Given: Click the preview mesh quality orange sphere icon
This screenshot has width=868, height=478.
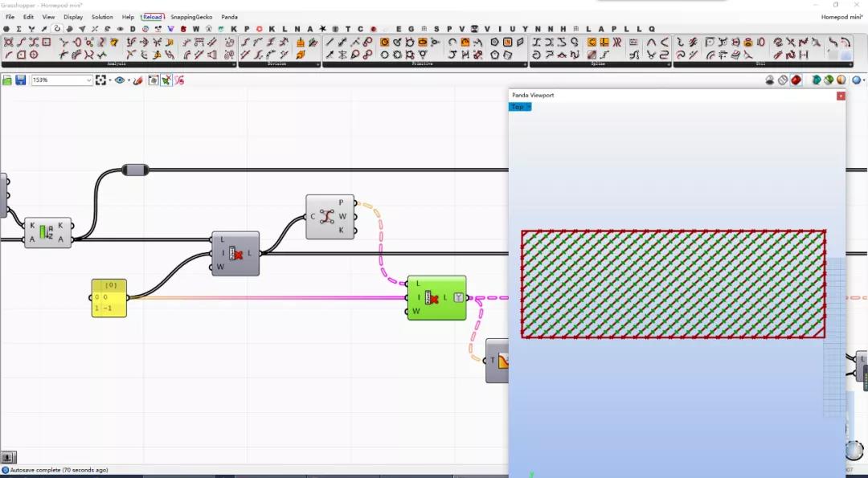Looking at the screenshot, I should coord(841,80).
